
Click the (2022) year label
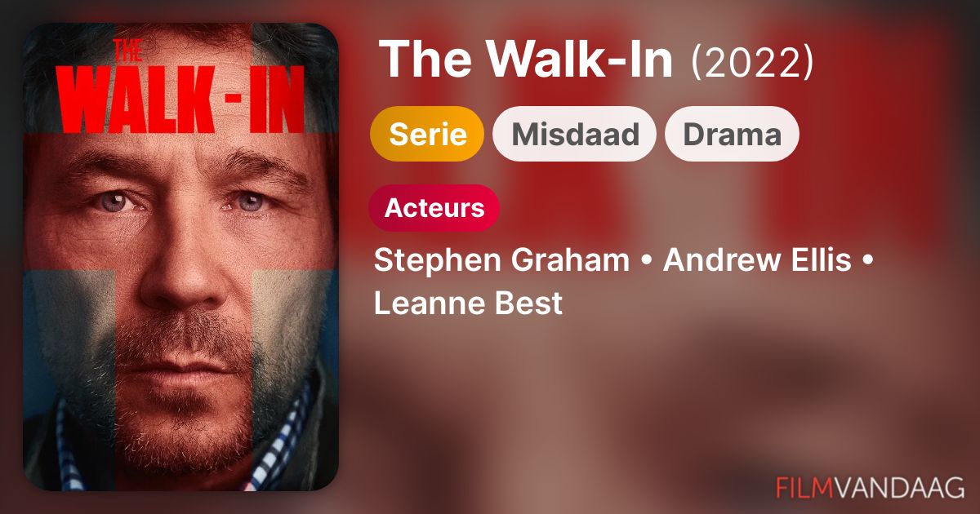[752, 62]
